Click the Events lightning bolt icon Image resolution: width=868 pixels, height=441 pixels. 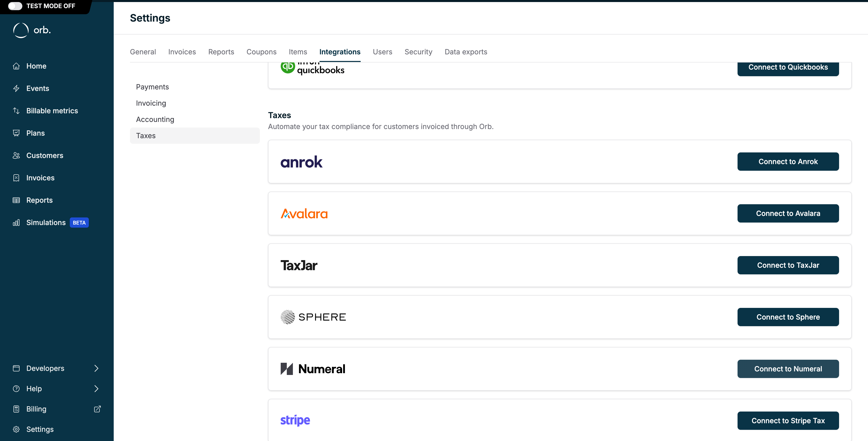[16, 88]
